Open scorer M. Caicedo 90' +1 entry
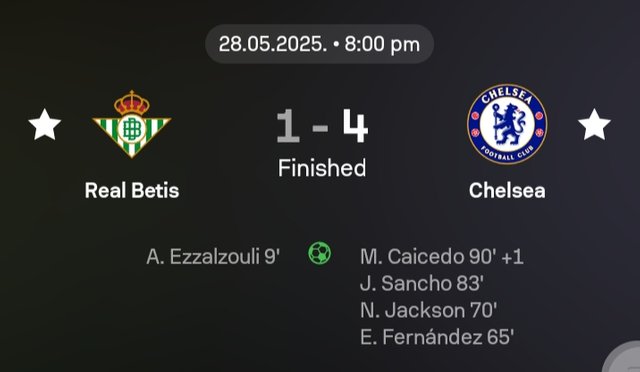 coord(442,257)
